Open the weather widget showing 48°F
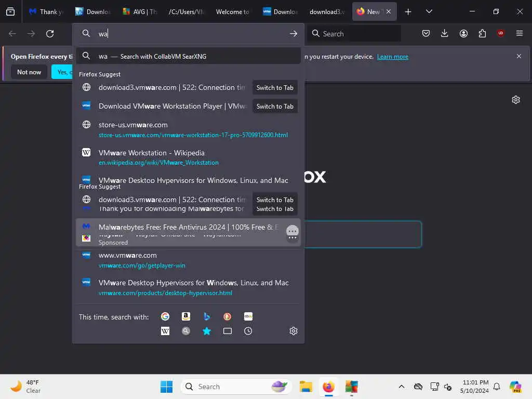532x399 pixels. [25, 387]
